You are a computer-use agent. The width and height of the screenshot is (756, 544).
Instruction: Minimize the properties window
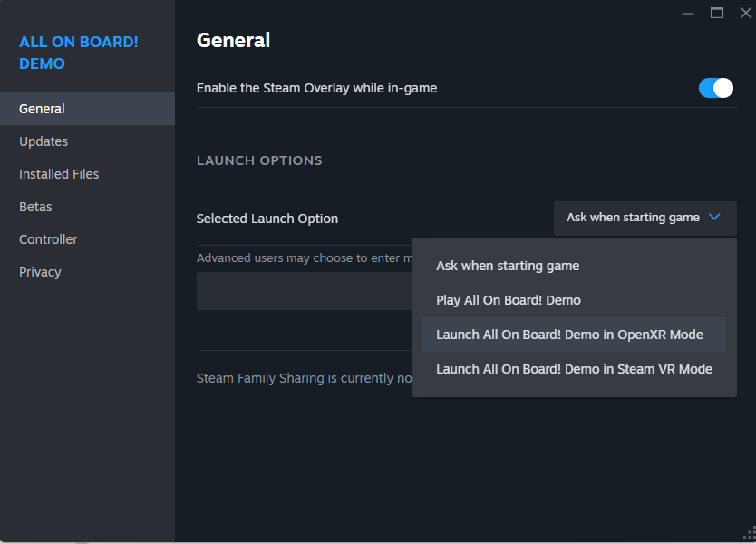pyautogui.click(x=689, y=13)
